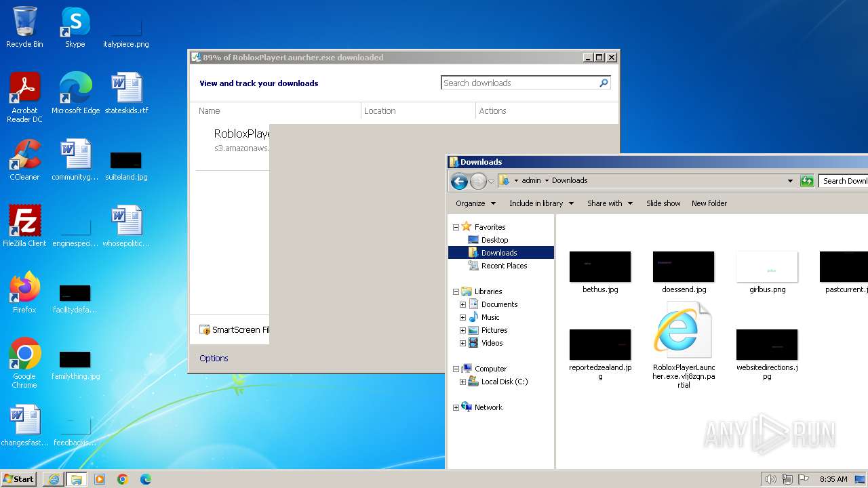Open Edge from the taskbar

tap(146, 479)
